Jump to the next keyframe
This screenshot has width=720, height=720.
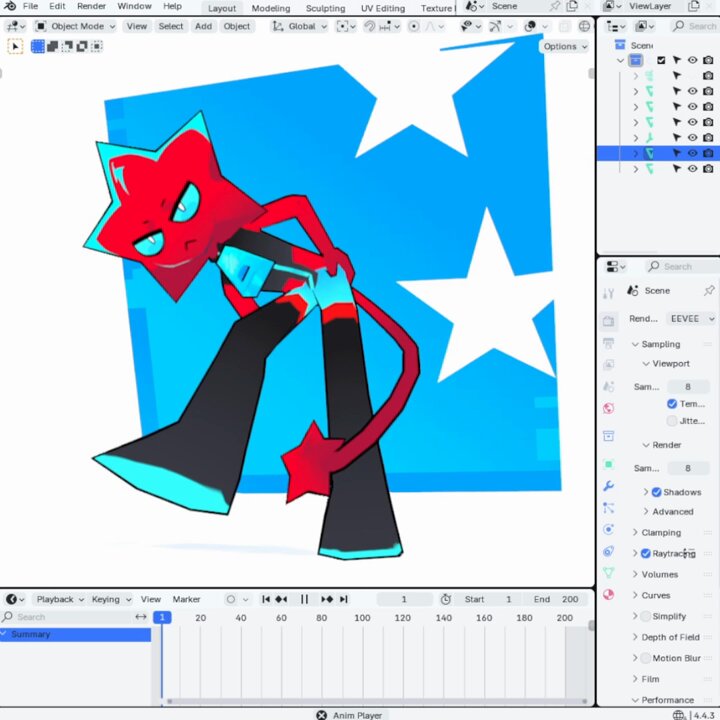tap(327, 599)
